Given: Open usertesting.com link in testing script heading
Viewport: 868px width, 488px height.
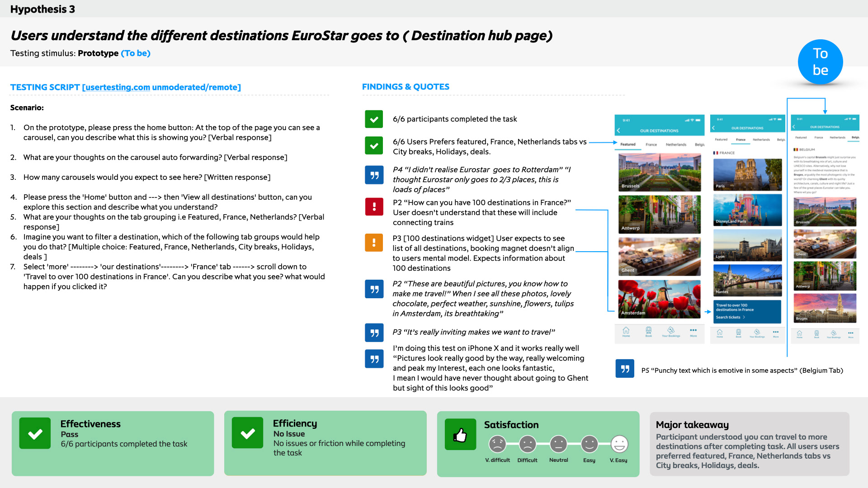Looking at the screenshot, I should pyautogui.click(x=116, y=87).
